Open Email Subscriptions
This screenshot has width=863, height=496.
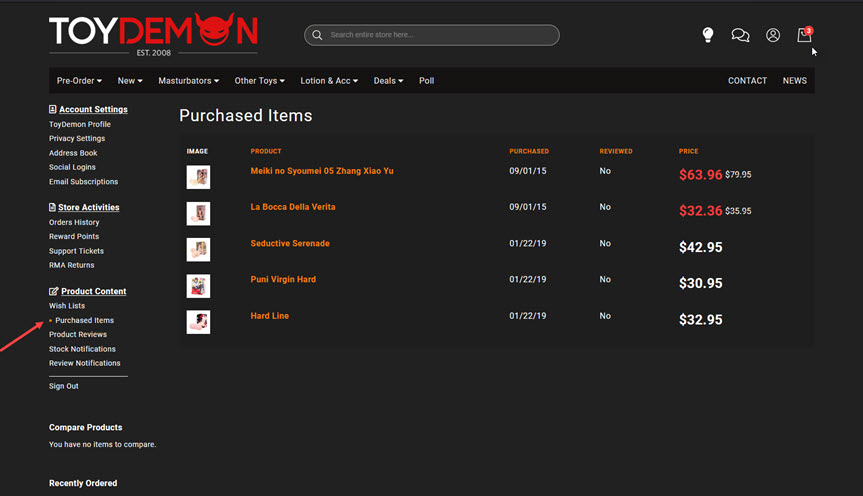pos(84,182)
